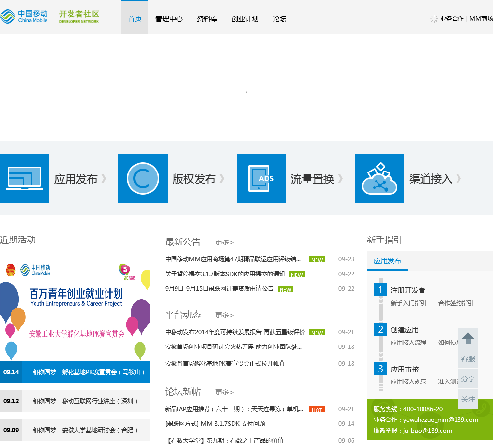Open 新手入门指引 link
Viewport: 493px width, 448px height.
pos(408,303)
